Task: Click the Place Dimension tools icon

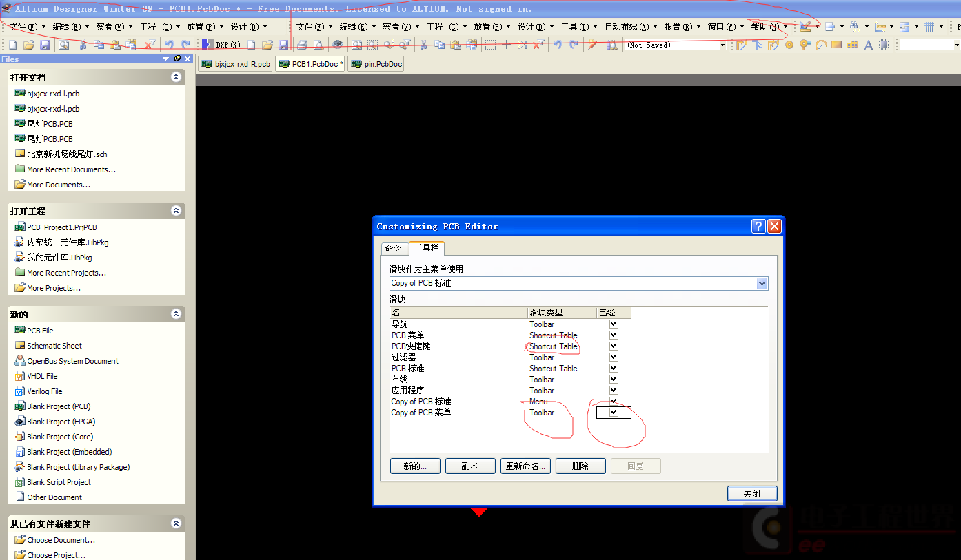Action: pos(880,27)
